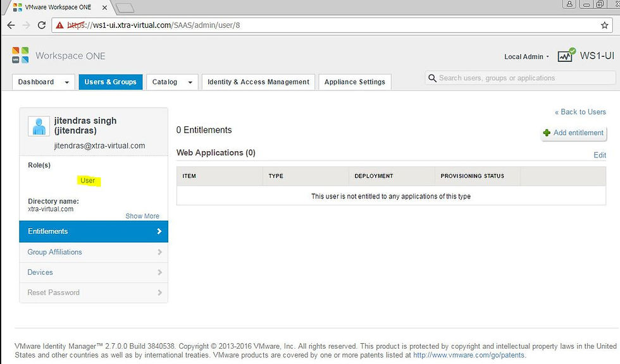
Task: Bookmark this page with the star icon
Action: (x=604, y=25)
